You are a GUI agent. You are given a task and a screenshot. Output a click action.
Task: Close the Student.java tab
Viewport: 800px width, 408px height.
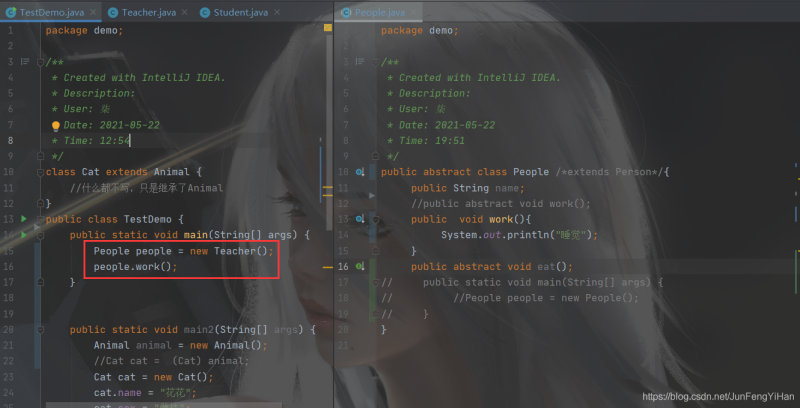(276, 12)
